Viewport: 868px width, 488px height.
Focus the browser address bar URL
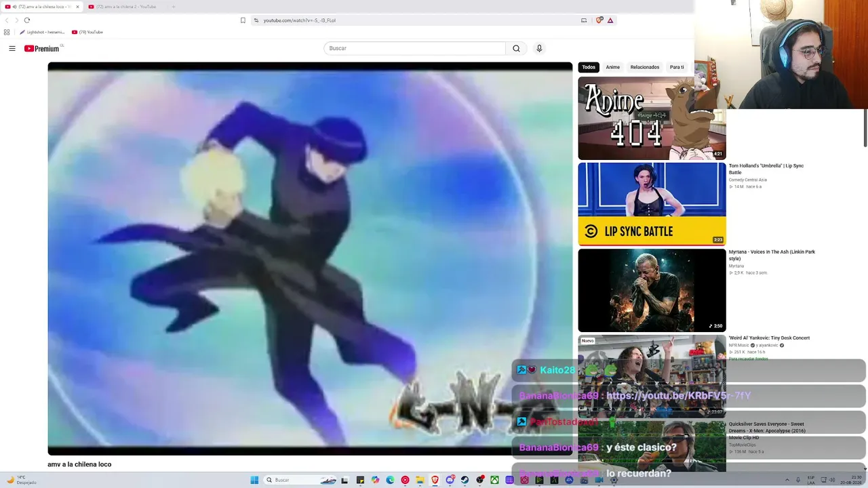point(300,20)
